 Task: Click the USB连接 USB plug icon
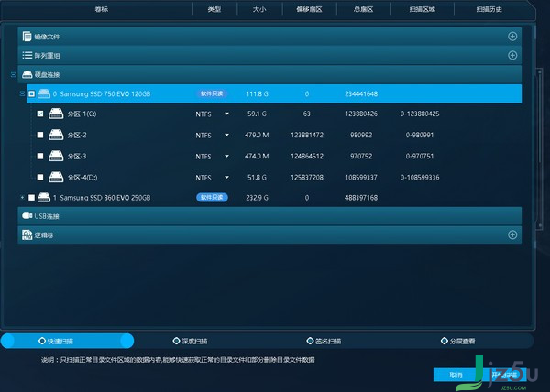tap(27, 216)
